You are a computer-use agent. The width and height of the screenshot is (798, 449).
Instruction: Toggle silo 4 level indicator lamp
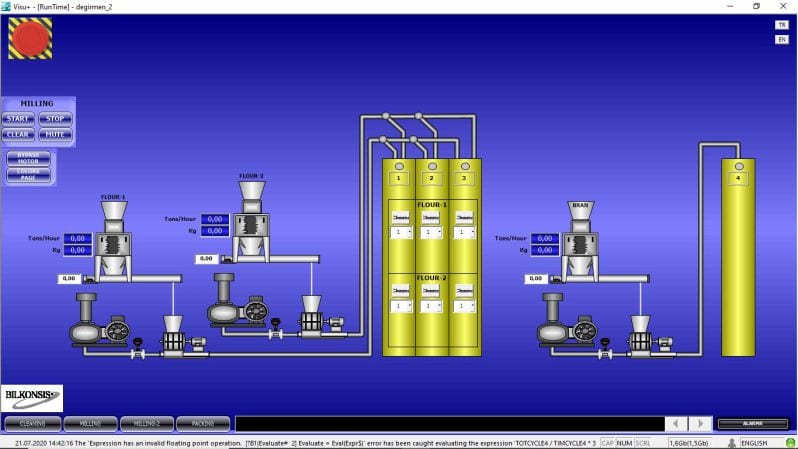click(739, 166)
